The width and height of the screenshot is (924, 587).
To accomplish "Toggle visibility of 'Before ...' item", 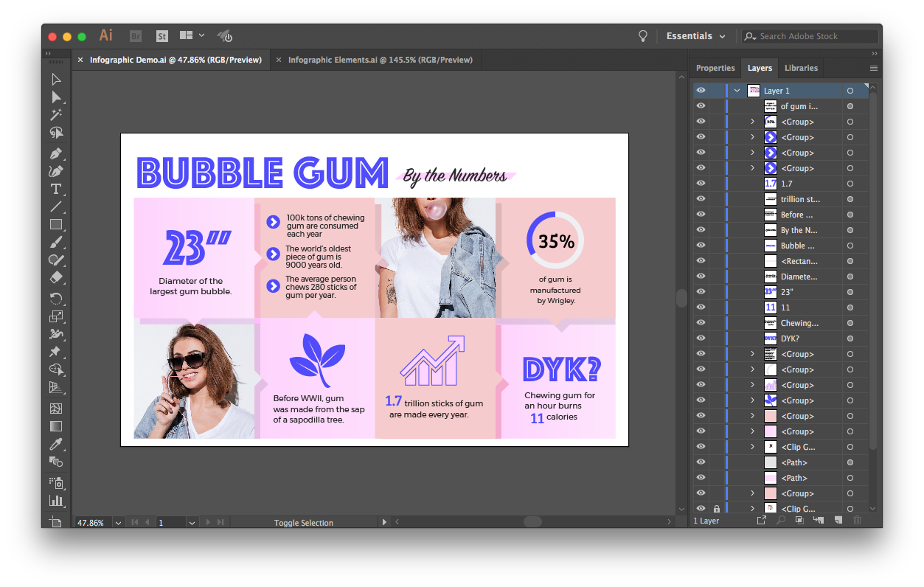I will pos(701,215).
